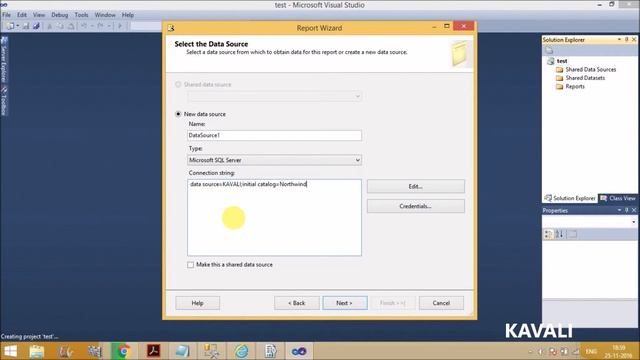
Task: Open the Shared data source dropdown
Action: (x=274, y=97)
